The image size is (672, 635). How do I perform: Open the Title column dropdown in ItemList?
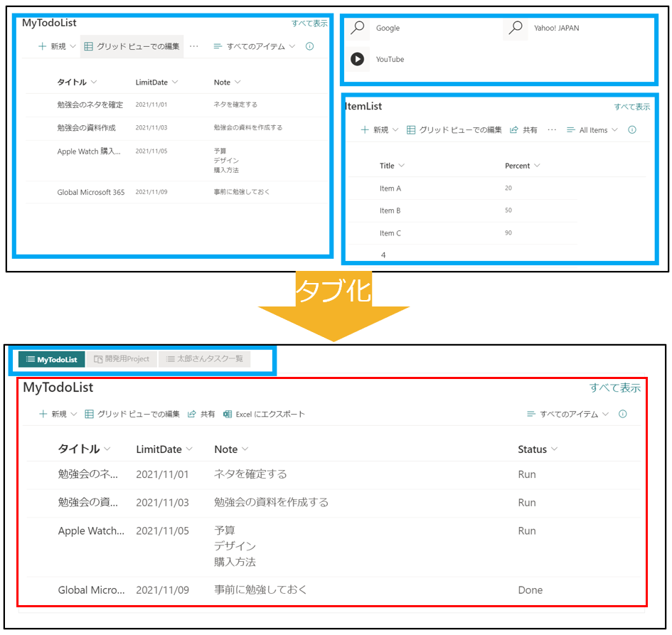402,166
